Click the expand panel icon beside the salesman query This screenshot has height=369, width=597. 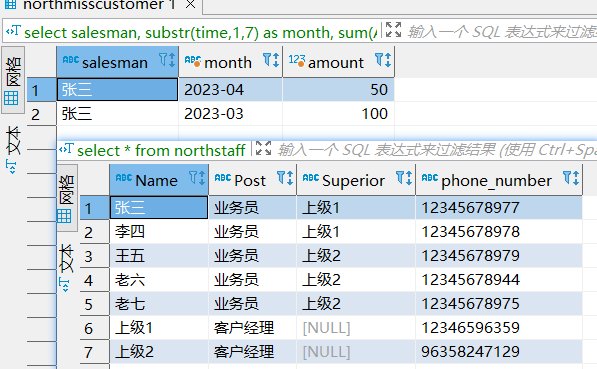pos(393,30)
